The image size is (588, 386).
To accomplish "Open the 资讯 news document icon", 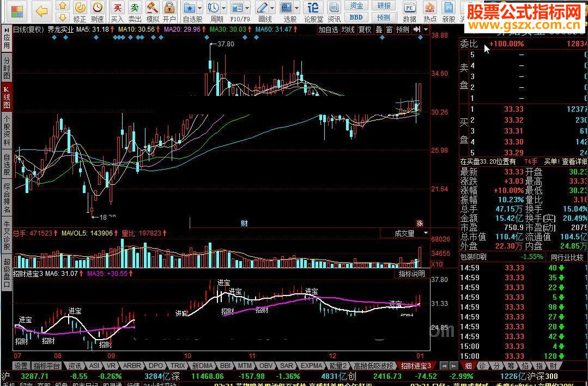I will tap(334, 11).
